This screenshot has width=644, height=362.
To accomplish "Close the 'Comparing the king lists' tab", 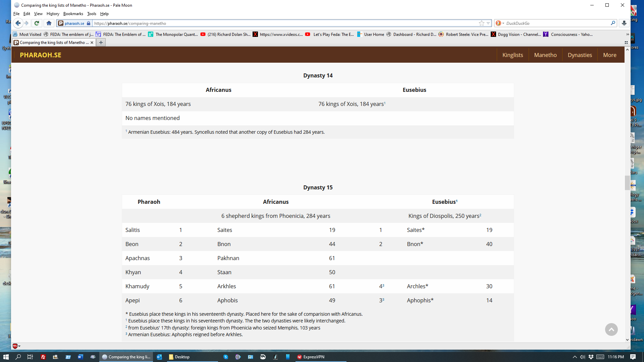I will tap(92, 43).
